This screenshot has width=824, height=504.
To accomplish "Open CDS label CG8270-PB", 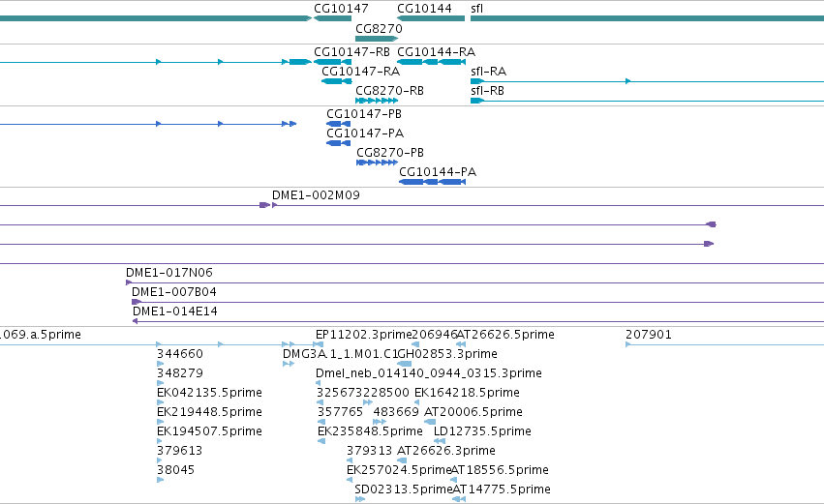I will (x=390, y=153).
